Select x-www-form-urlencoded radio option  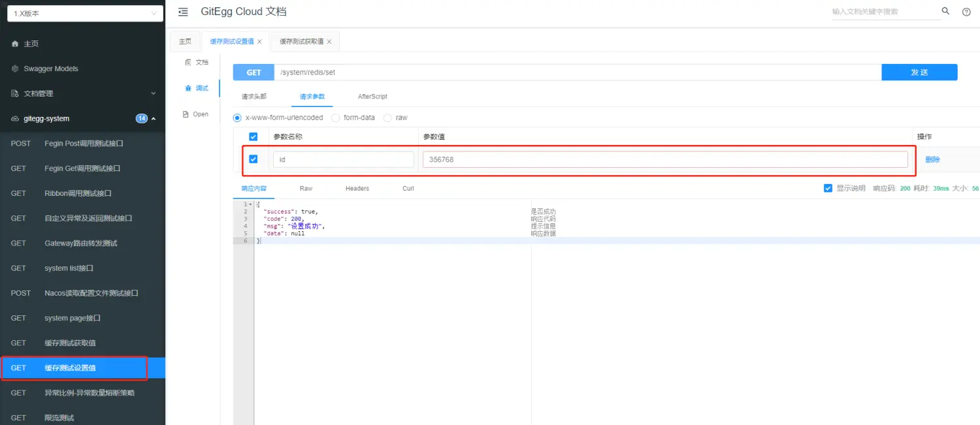pos(237,118)
